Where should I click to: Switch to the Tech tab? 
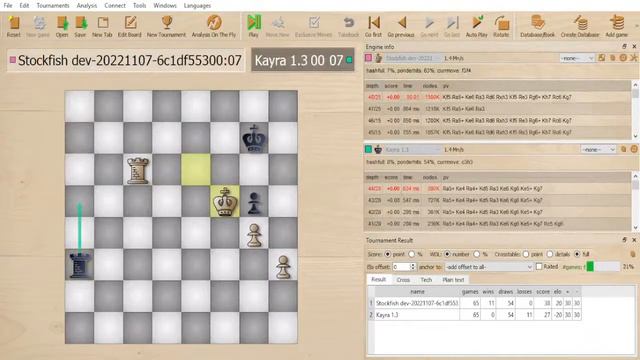(426, 280)
